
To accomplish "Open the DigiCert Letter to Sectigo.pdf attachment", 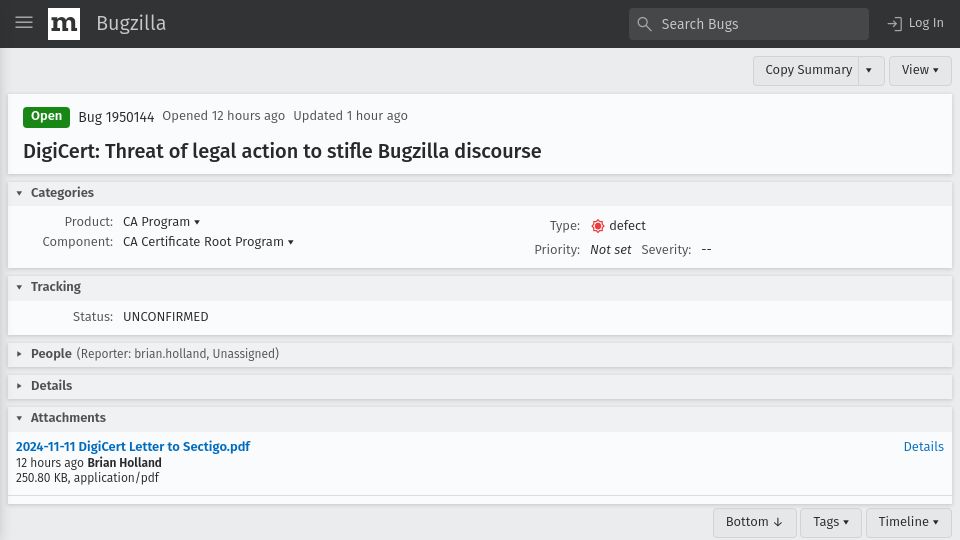I will click(x=133, y=446).
